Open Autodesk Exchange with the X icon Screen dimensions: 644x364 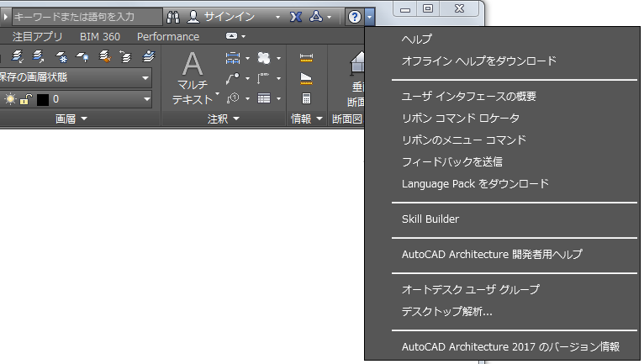296,17
